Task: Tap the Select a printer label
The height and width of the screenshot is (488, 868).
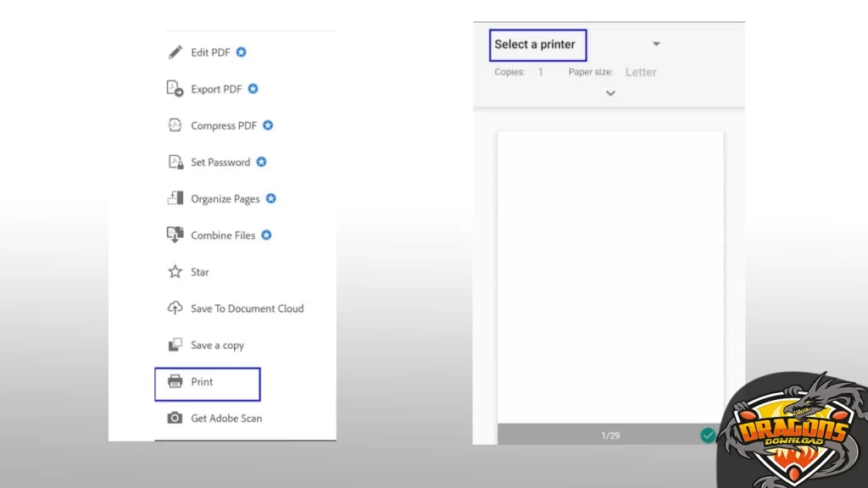Action: click(x=535, y=44)
